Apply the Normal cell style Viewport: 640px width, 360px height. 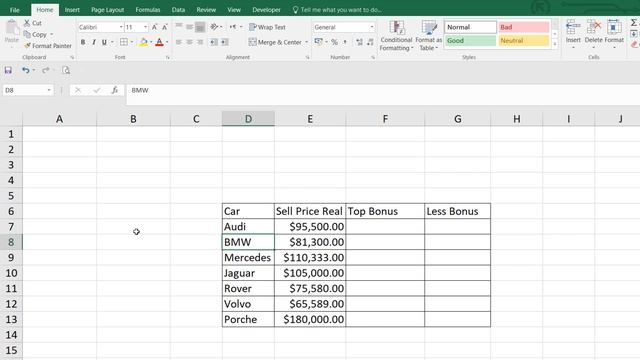pyautogui.click(x=470, y=27)
